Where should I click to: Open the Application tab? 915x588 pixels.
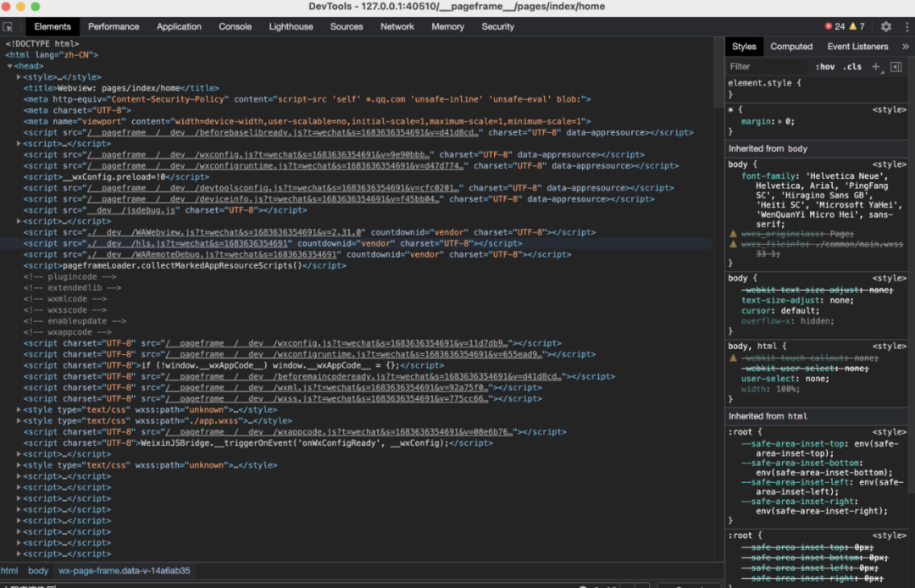coord(179,26)
